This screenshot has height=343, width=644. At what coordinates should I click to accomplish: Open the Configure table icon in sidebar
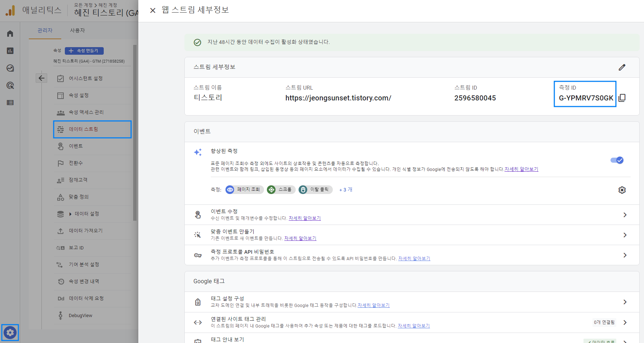pyautogui.click(x=10, y=103)
